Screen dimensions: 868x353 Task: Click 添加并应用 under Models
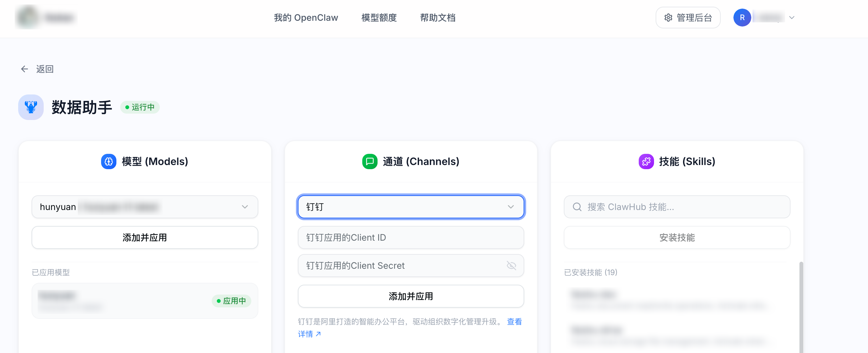coord(144,237)
